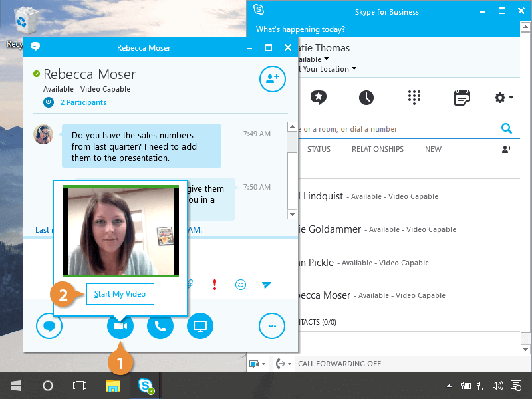
Task: Switch to the STATUS tab
Action: [319, 149]
